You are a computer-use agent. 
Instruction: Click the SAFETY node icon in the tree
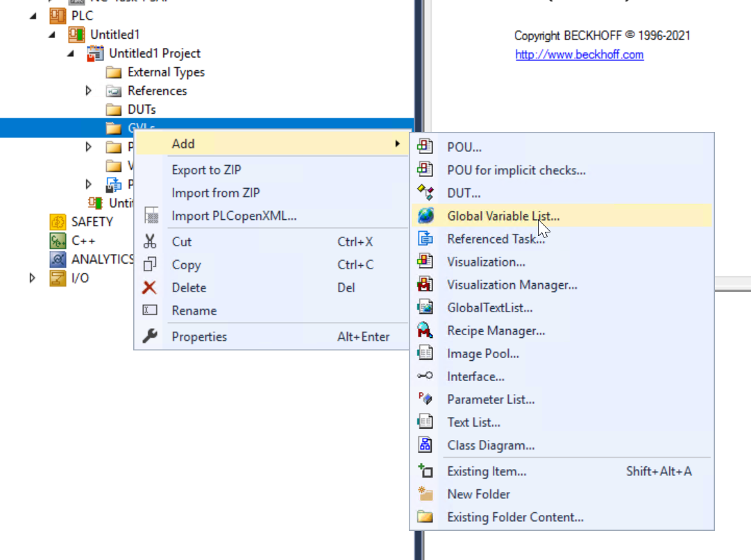(x=58, y=222)
